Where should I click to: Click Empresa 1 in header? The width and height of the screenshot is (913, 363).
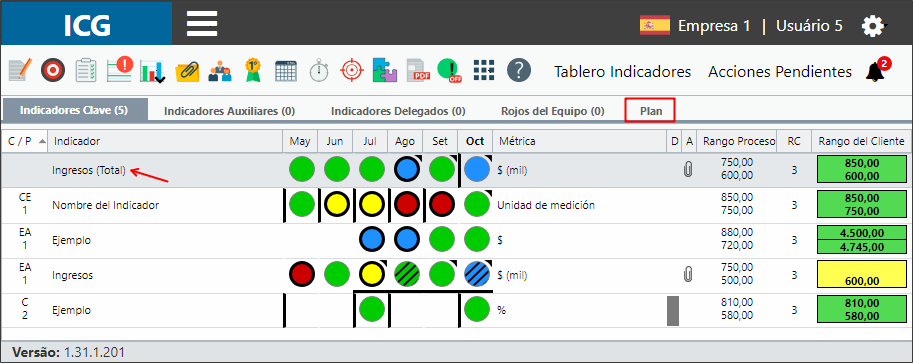pos(714,26)
